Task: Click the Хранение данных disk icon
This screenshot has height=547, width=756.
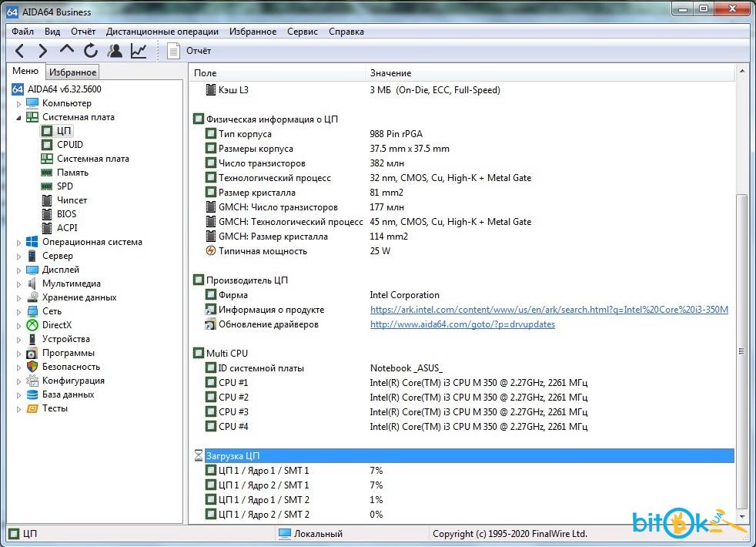Action: tap(32, 297)
